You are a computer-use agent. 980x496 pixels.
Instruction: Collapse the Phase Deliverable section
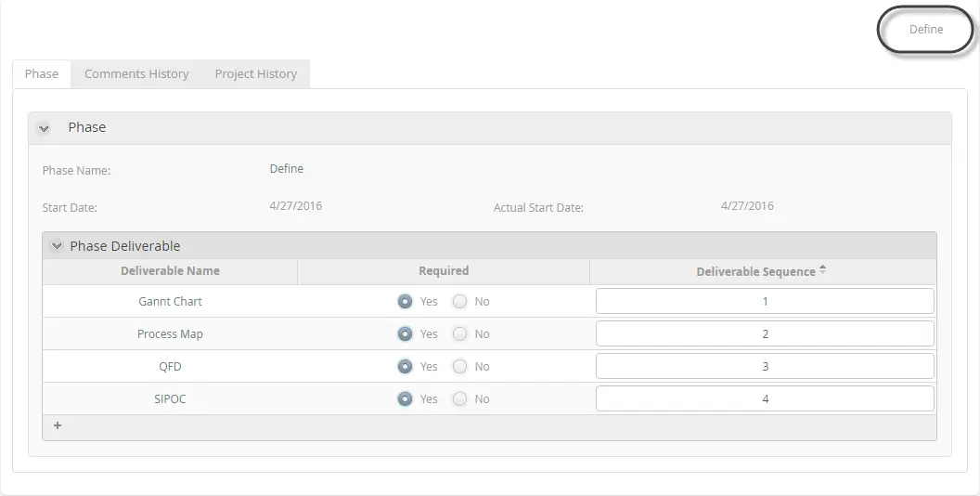tap(57, 246)
